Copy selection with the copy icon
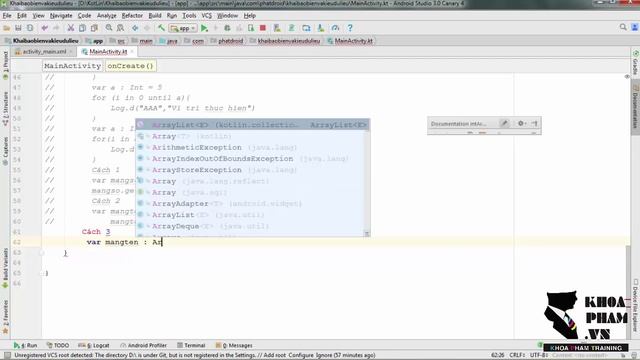 [82, 28]
